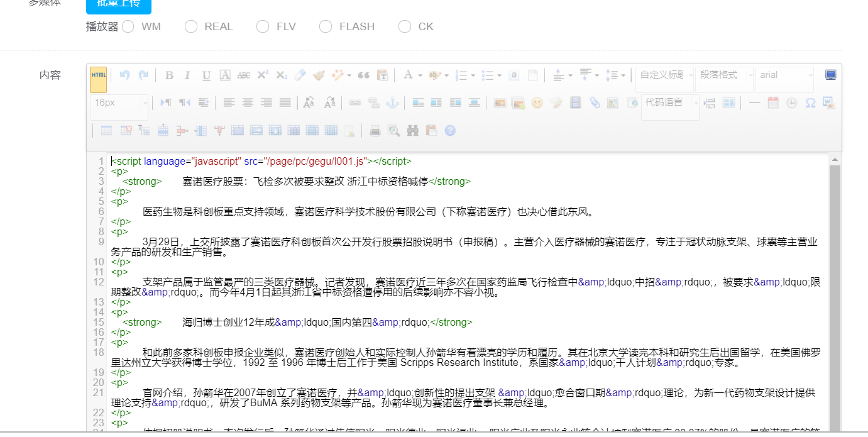
Task: Insert emoticon using the smiley icon
Action: tap(537, 102)
